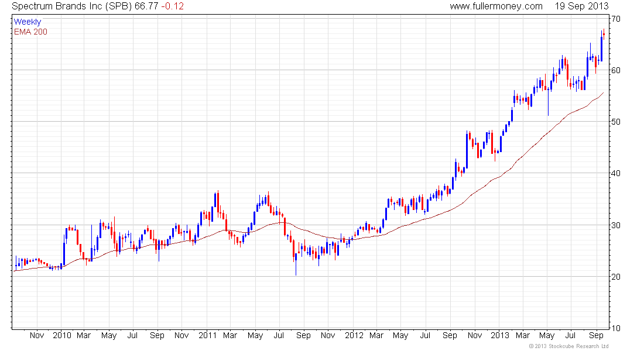Screen dimensions: 644x351
Task: Click the 30 price axis label
Action: (x=616, y=225)
